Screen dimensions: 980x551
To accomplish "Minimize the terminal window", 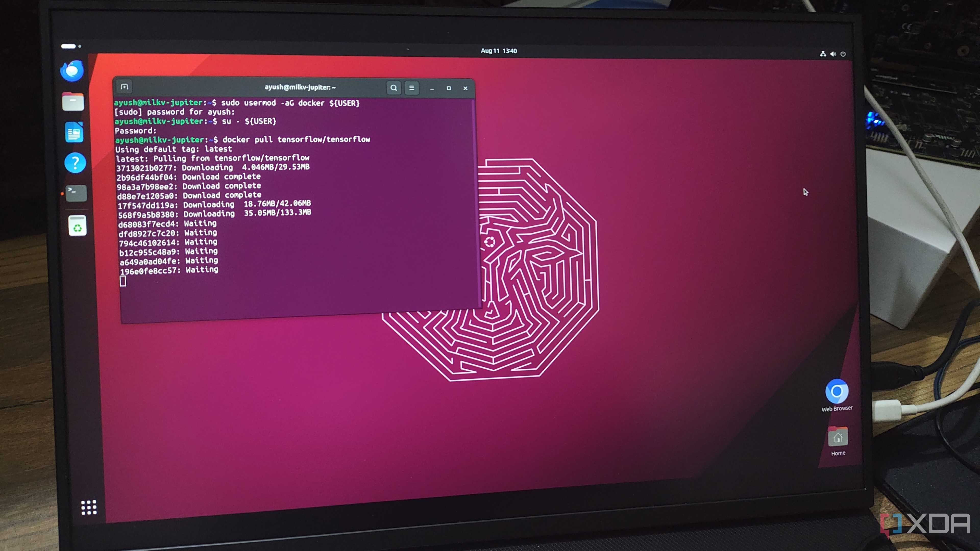I will [432, 89].
